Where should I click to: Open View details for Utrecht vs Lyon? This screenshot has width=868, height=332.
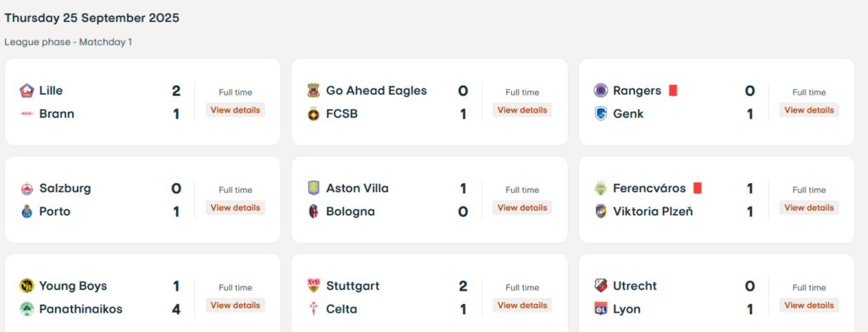(809, 305)
